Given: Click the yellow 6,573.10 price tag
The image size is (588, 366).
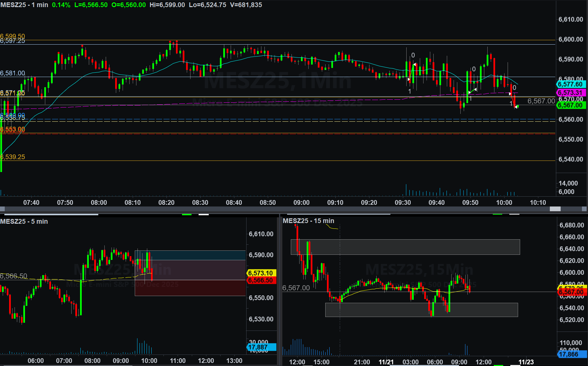Looking at the screenshot, I should [x=261, y=273].
